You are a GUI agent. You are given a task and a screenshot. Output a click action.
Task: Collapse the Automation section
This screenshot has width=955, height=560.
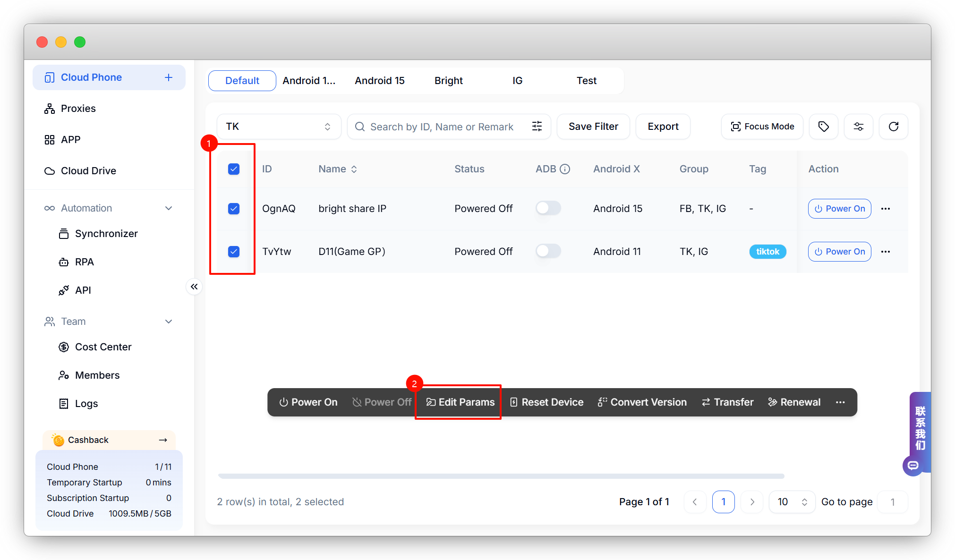169,208
